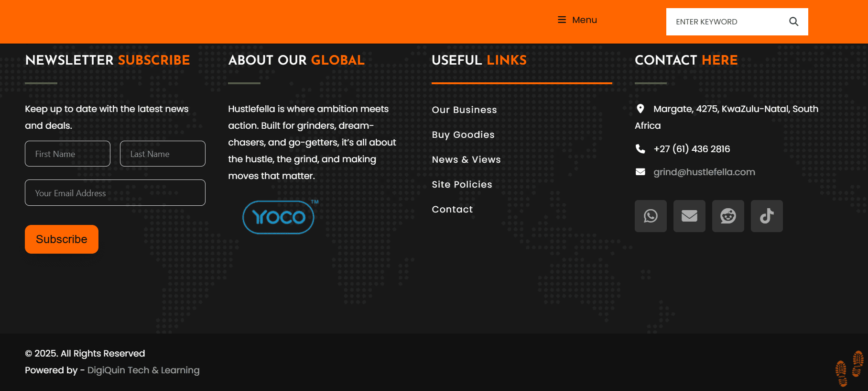This screenshot has height=391, width=868.
Task: Open the TikTok social icon
Action: [767, 216]
